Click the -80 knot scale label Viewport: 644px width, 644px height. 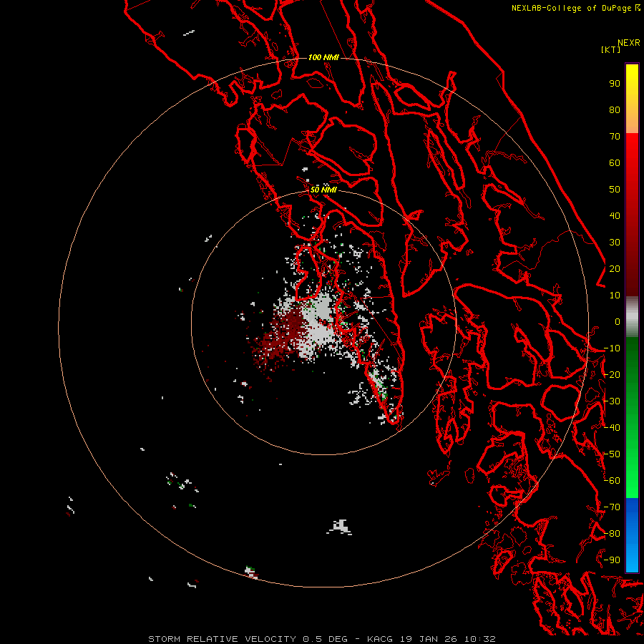[x=612, y=534]
